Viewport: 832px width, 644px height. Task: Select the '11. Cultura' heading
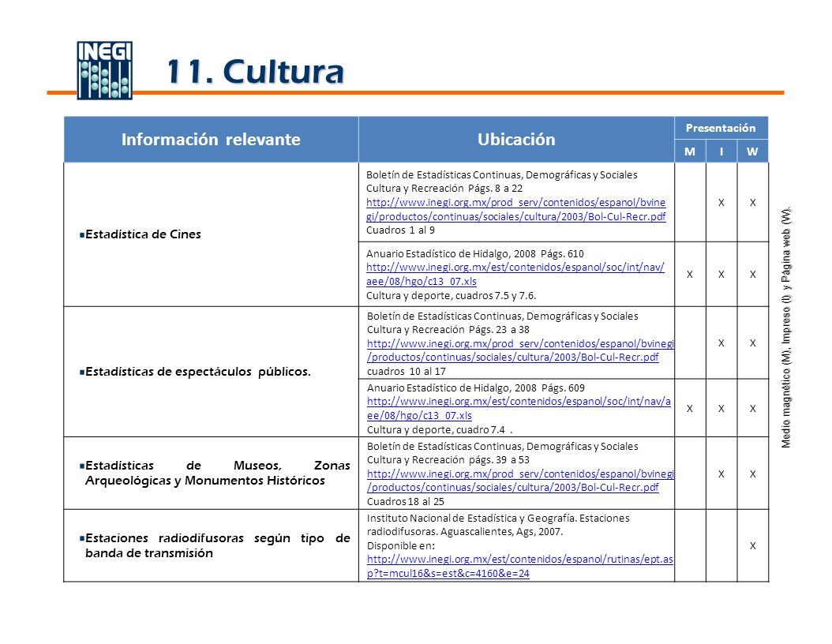click(255, 72)
